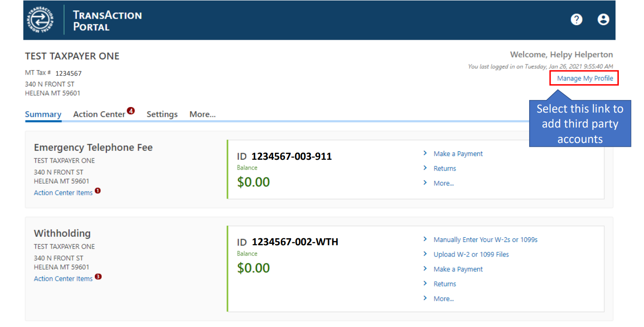This screenshot has height=327, width=644.
Task: Click Emergency Telephone Fee action items badge
Action: [x=98, y=191]
